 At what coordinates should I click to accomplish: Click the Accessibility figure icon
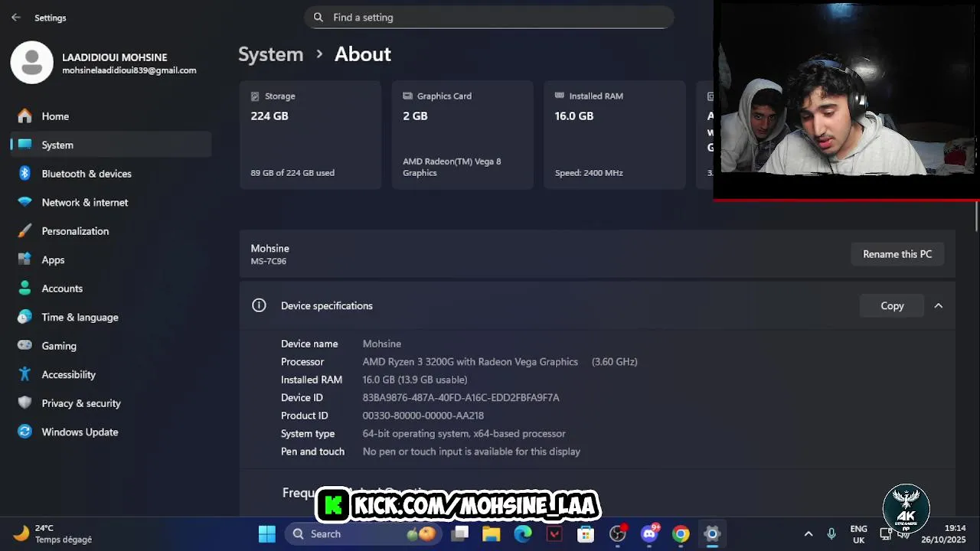[x=24, y=374]
